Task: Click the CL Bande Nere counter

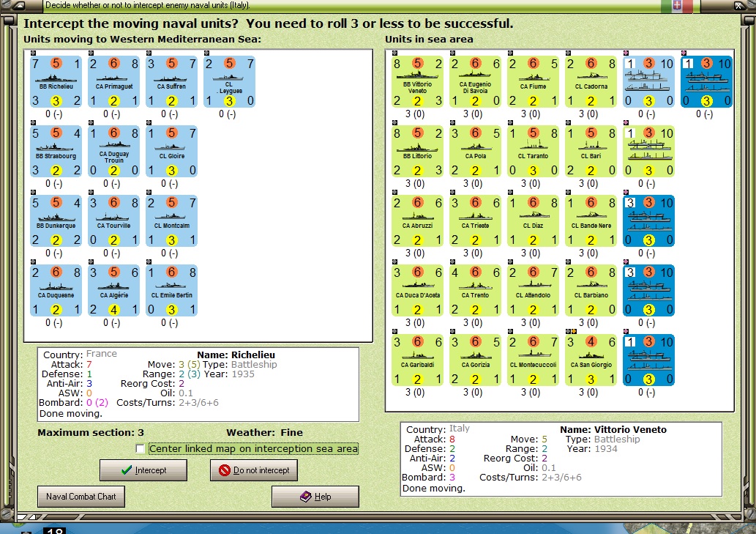Action: (591, 221)
